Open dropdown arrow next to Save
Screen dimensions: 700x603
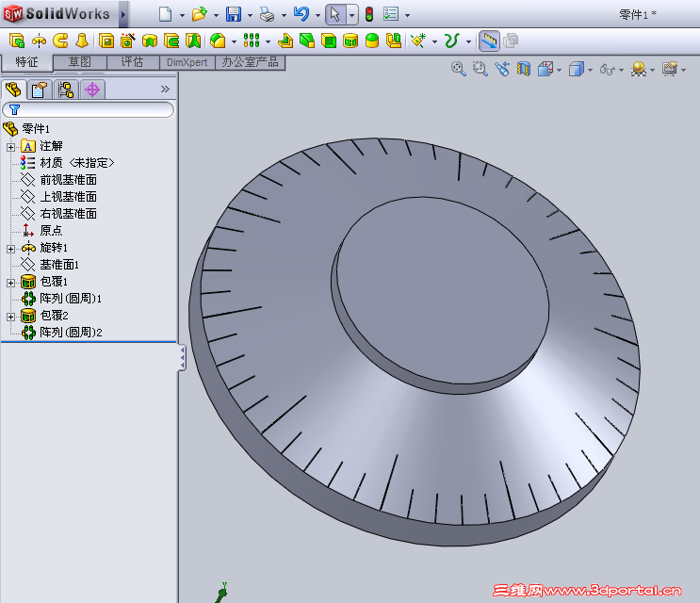pos(250,15)
